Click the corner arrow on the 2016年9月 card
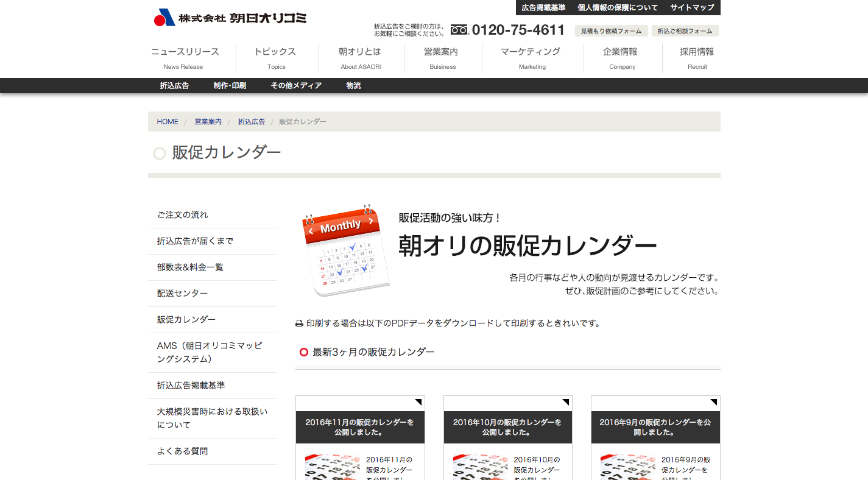The width and height of the screenshot is (868, 480). coord(715,402)
